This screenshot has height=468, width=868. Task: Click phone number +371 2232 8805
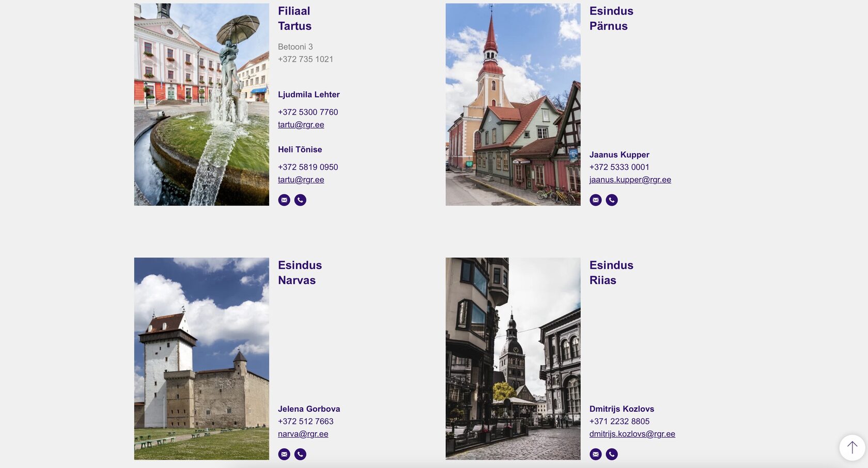pyautogui.click(x=619, y=421)
